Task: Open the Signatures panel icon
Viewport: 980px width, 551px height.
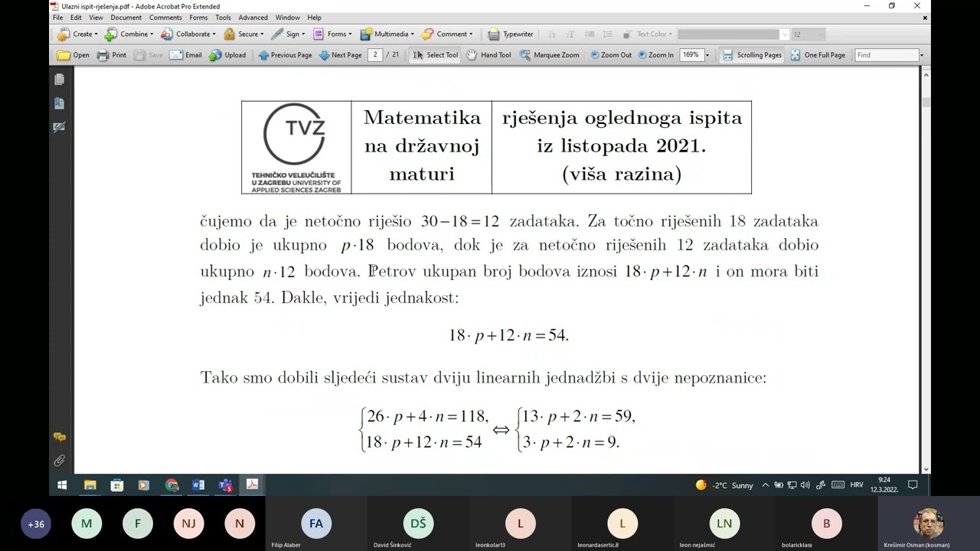Action: point(59,127)
